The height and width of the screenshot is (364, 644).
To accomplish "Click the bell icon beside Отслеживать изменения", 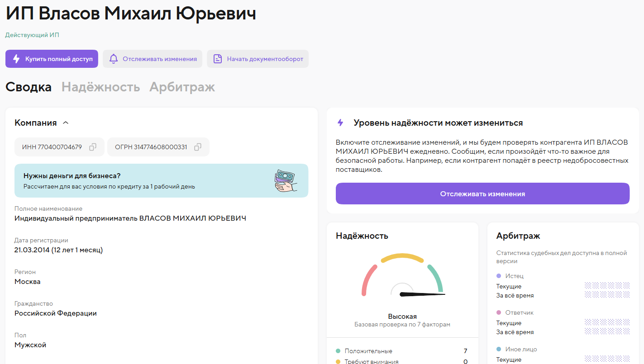I will point(114,59).
